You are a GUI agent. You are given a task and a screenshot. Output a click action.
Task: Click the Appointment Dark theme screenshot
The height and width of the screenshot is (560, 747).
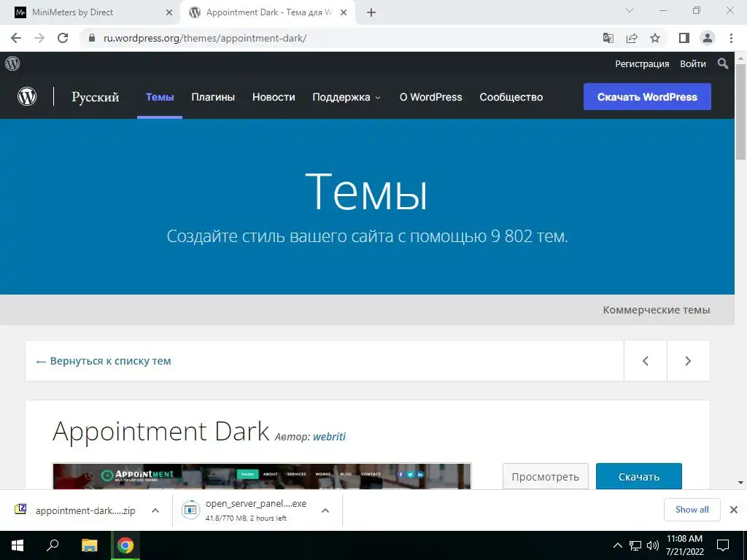point(262,475)
